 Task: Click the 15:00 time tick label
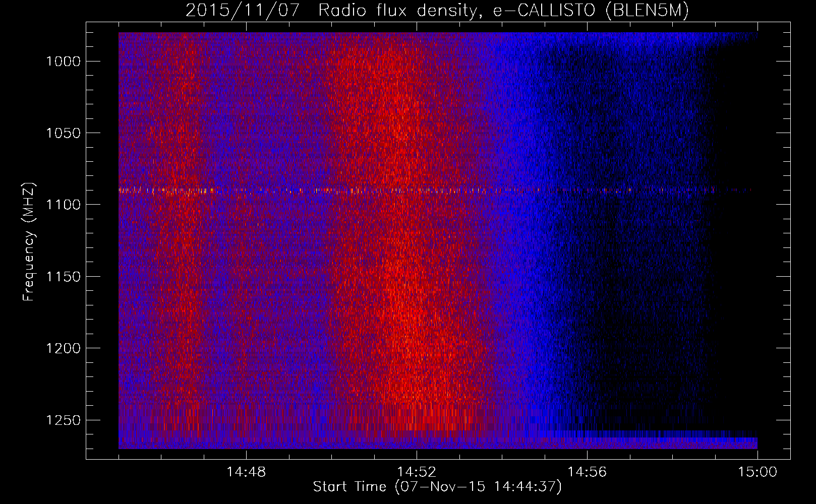point(757,472)
